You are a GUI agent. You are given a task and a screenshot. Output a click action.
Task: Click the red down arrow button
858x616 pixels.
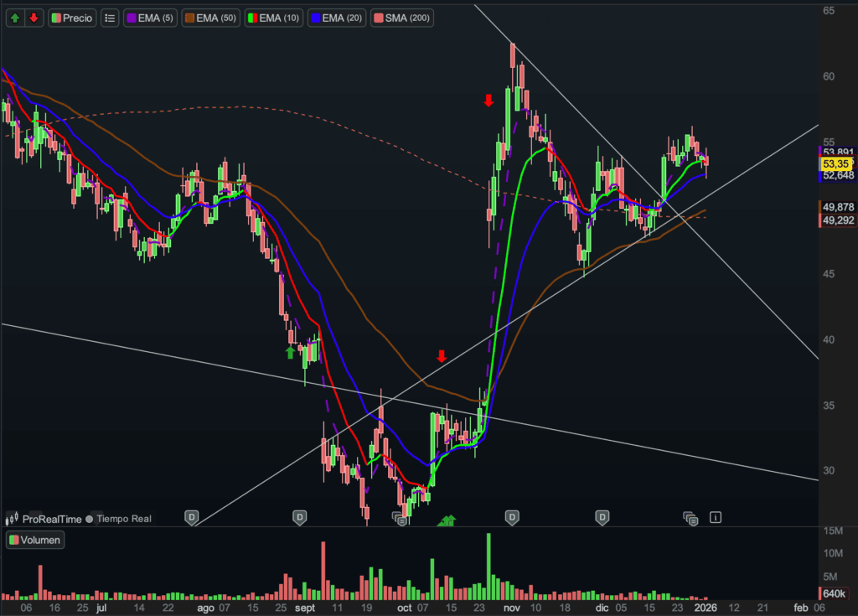coord(34,18)
